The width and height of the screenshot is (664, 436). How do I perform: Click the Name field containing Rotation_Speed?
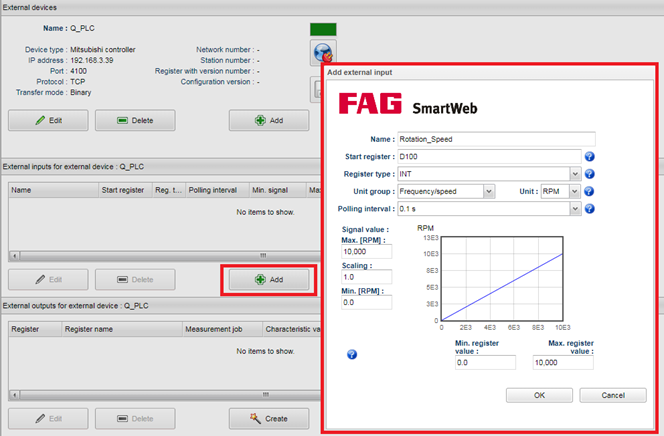coord(496,139)
